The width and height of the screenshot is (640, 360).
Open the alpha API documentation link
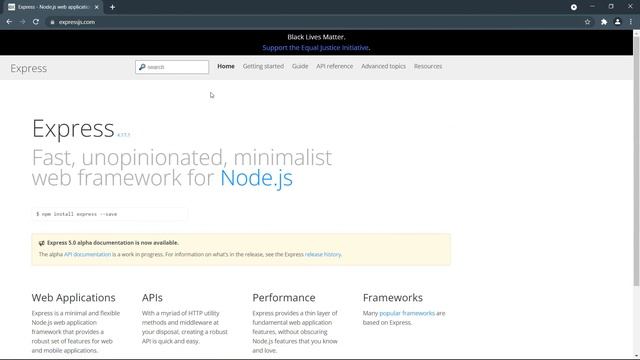(87, 254)
